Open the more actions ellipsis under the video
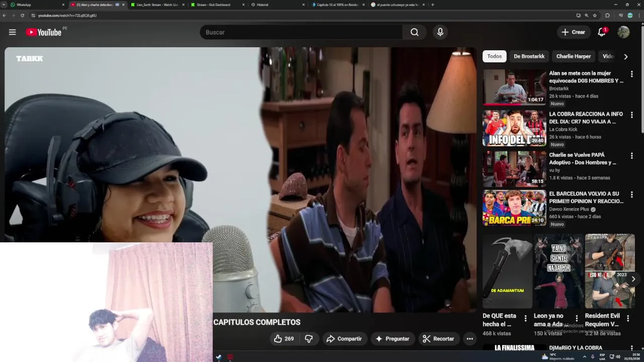644x362 pixels. tap(469, 339)
